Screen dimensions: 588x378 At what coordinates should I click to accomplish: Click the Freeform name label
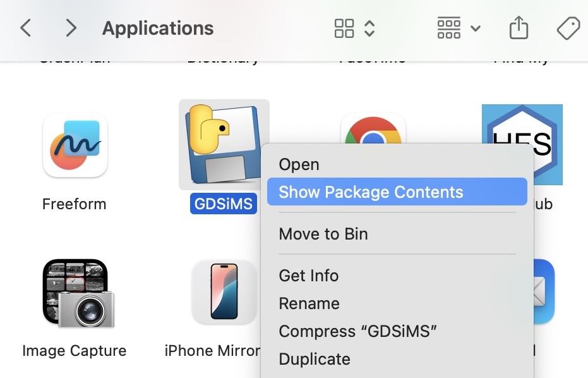tap(75, 204)
